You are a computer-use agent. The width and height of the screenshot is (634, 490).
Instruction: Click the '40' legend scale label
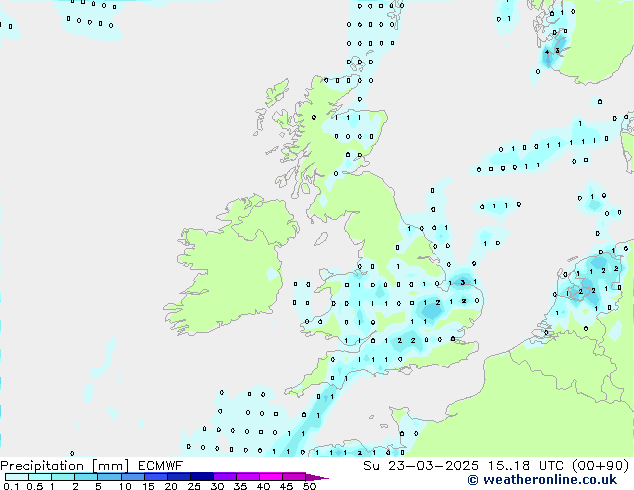pos(263,486)
